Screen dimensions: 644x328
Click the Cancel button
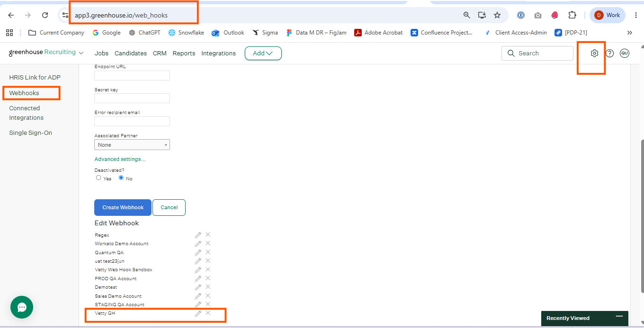pos(169,207)
